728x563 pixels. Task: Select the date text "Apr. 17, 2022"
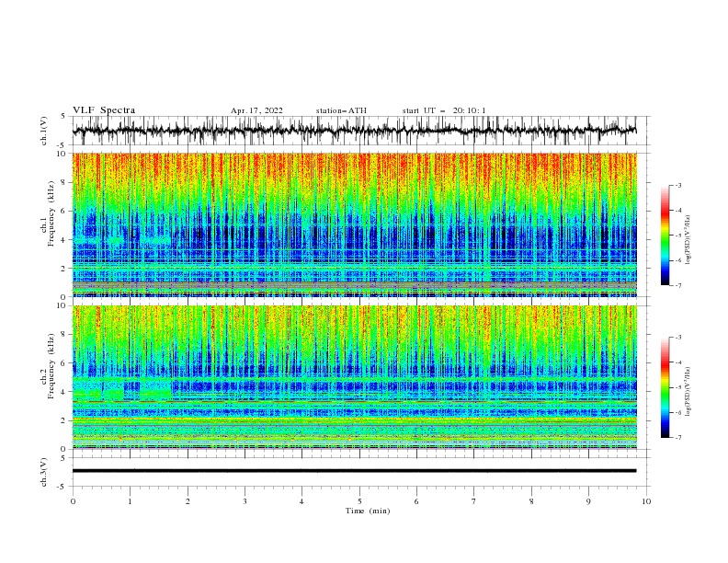click(256, 110)
